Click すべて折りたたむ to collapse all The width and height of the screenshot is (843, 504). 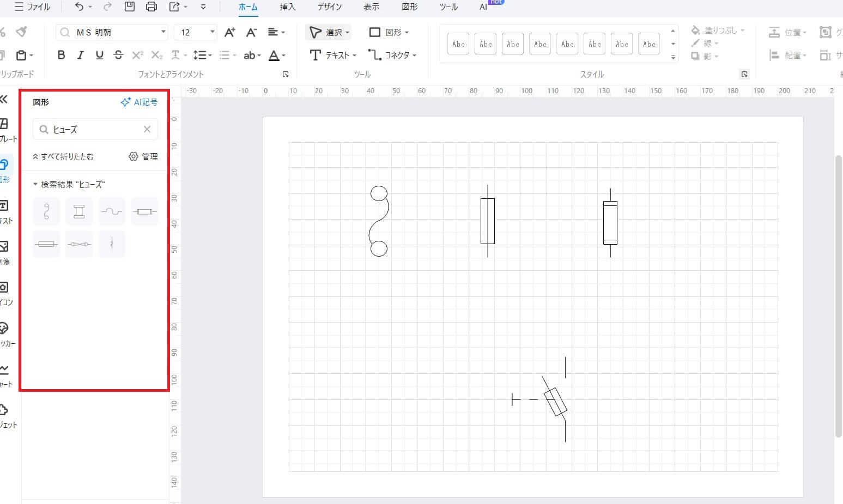63,156
